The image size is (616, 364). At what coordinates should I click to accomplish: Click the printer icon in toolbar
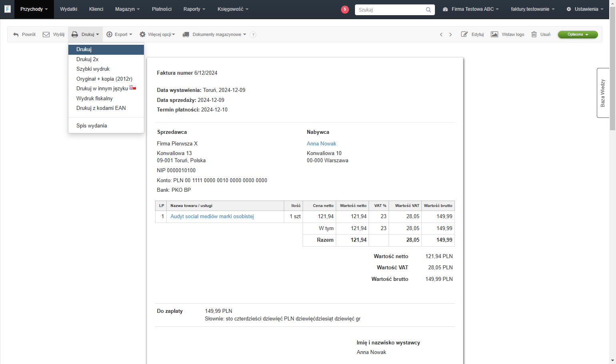75,35
